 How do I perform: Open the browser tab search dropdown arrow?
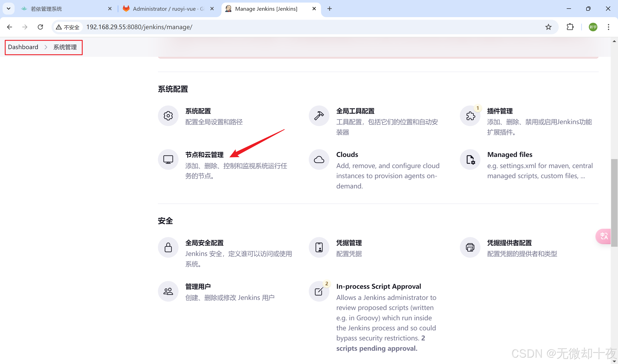point(9,9)
